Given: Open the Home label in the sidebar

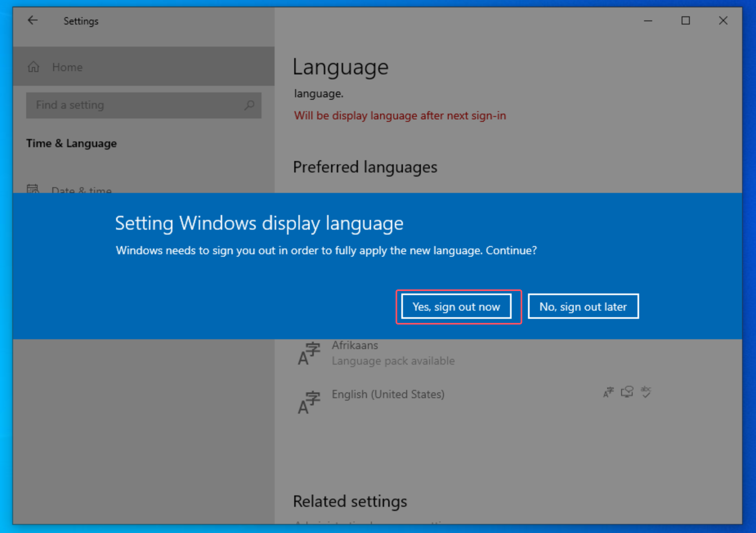Looking at the screenshot, I should [67, 67].
